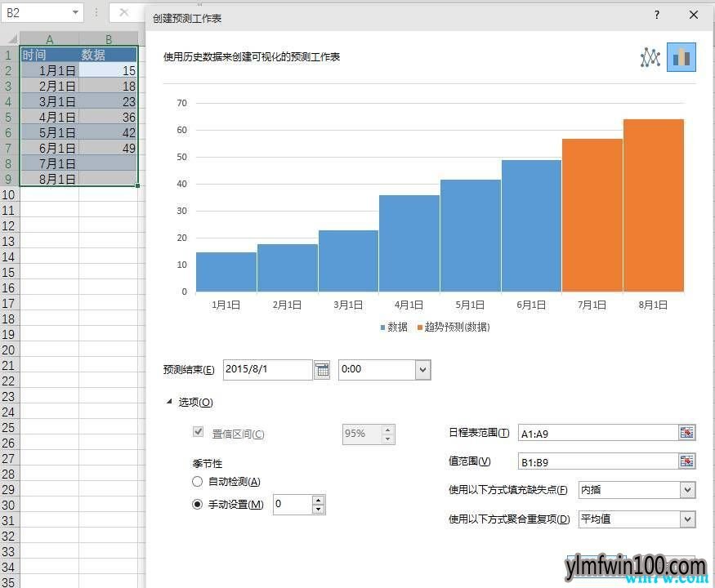Select column A header

click(49, 38)
